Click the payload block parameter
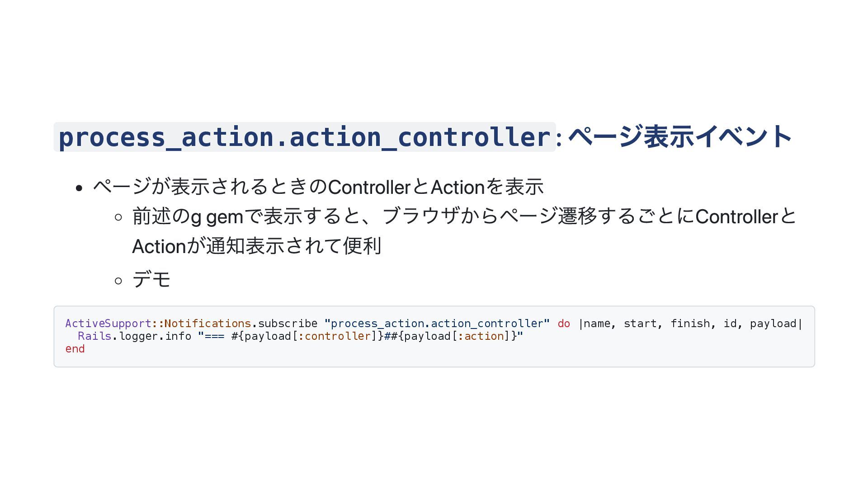Screen dimensions: 868x488 [x=773, y=324]
